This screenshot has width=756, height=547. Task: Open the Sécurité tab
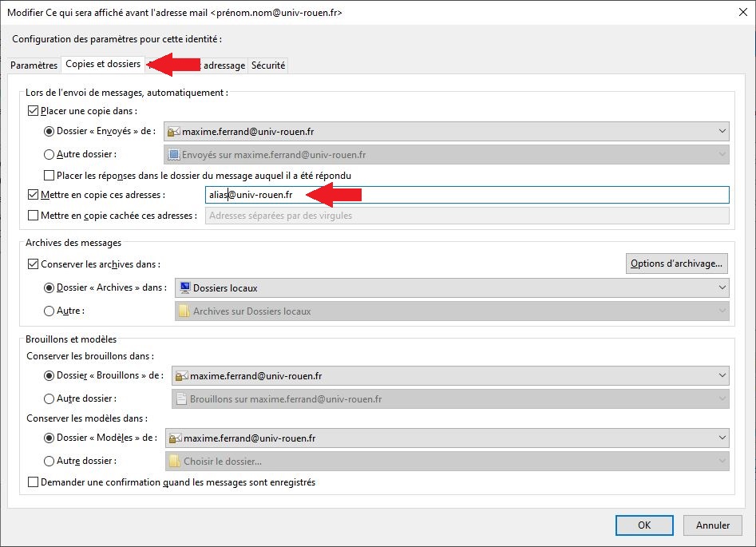coord(267,65)
